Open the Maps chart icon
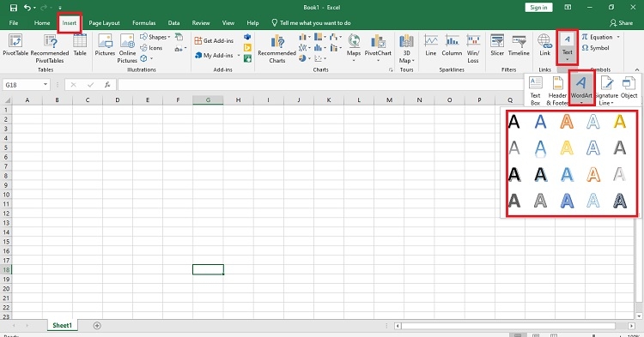 point(354,47)
